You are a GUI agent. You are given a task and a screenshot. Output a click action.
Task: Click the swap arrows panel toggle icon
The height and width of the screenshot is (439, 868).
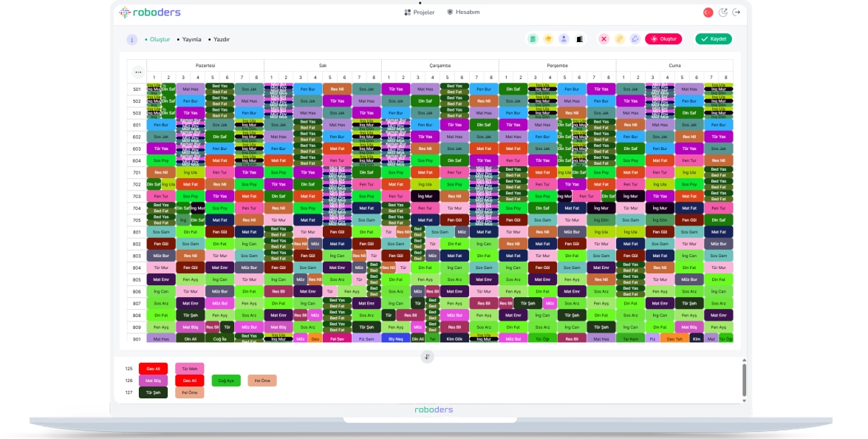coord(427,357)
